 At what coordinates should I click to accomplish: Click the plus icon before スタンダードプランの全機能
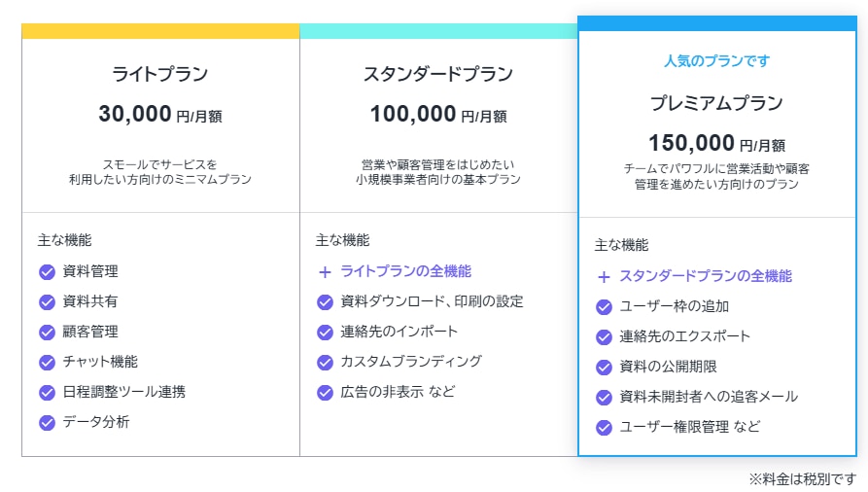pos(604,276)
